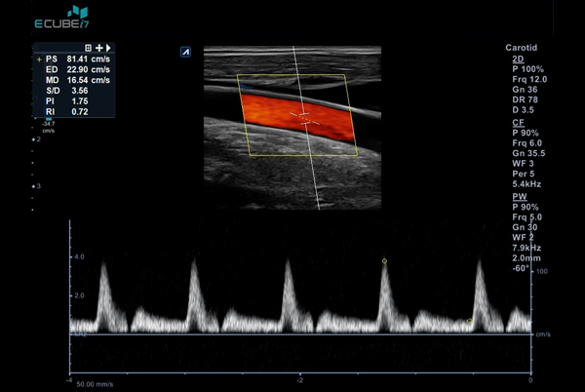Image resolution: width=585 pixels, height=392 pixels.
Task: Click the plus icon in measurement panel header
Action: (99, 47)
